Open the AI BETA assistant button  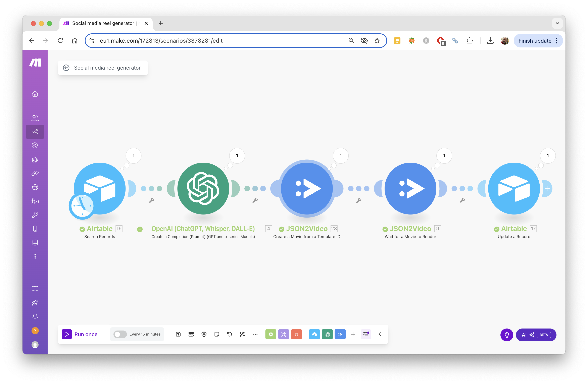click(x=536, y=335)
